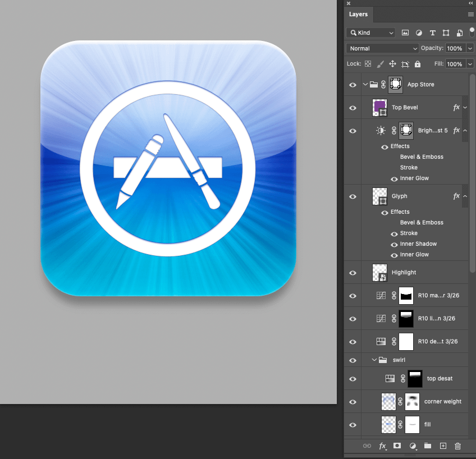Delete layer using trash icon
The image size is (476, 459).
point(457,446)
